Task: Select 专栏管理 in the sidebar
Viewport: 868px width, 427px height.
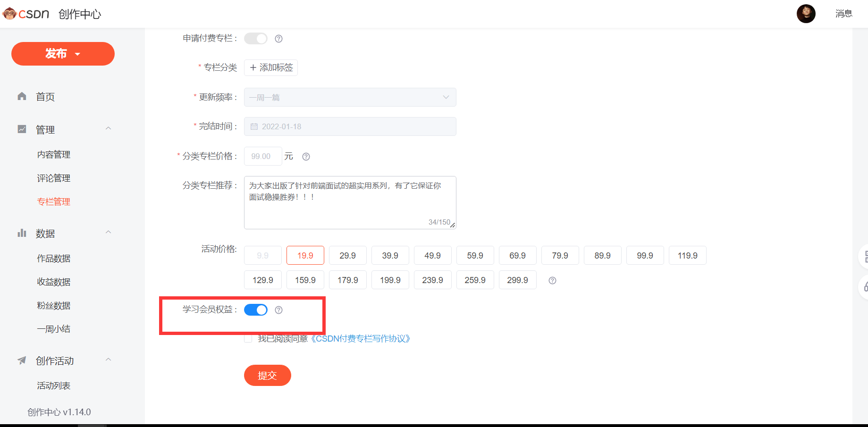Action: [x=53, y=201]
